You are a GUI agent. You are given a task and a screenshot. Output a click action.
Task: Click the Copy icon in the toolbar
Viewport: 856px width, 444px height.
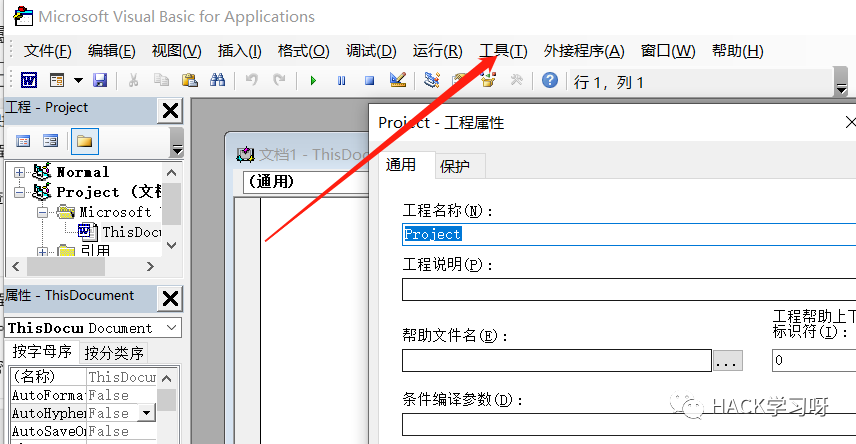click(161, 80)
